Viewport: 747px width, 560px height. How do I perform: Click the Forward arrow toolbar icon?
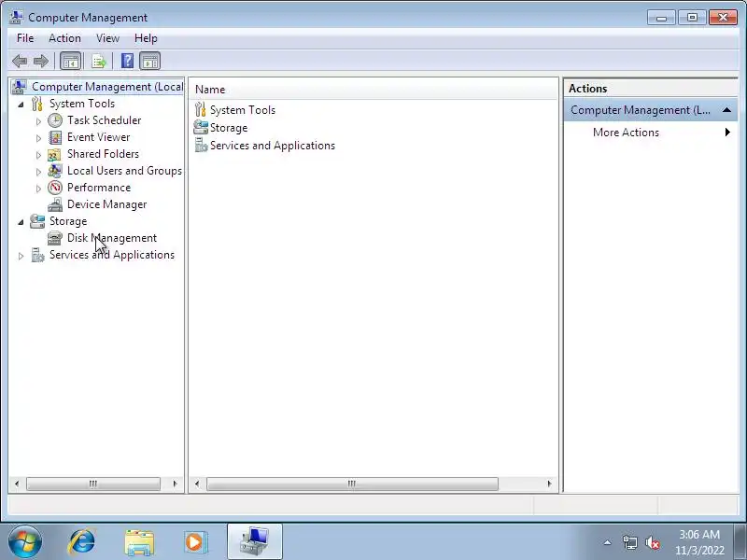click(41, 61)
